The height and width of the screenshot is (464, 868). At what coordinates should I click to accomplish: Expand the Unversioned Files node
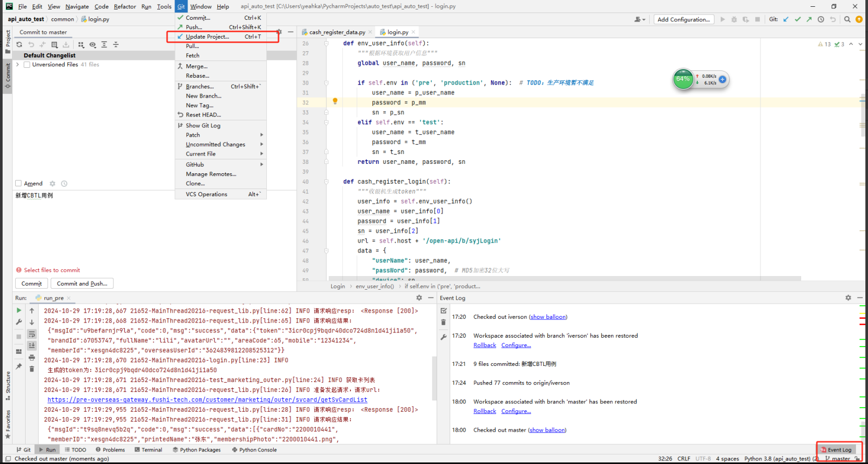pyautogui.click(x=18, y=65)
